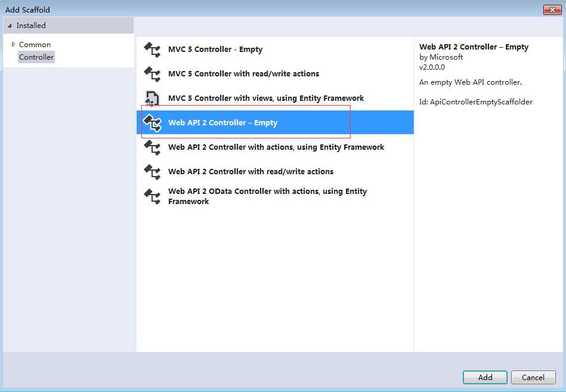Pick Web API 2 Controller with actions, using Entity Framework
The height and width of the screenshot is (392, 566).
(x=275, y=147)
